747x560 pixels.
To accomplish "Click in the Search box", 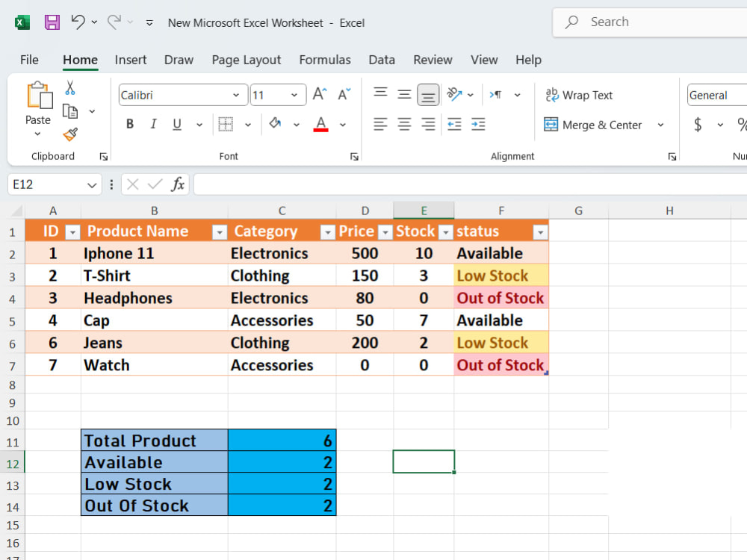I will coord(650,22).
